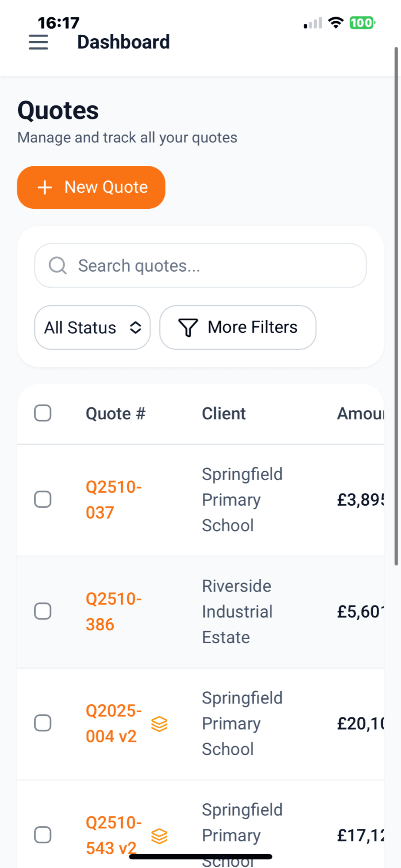Screen dimensions: 401x868
Task: Click versions stack icon for Q2510-543 v2
Action: [x=159, y=836]
